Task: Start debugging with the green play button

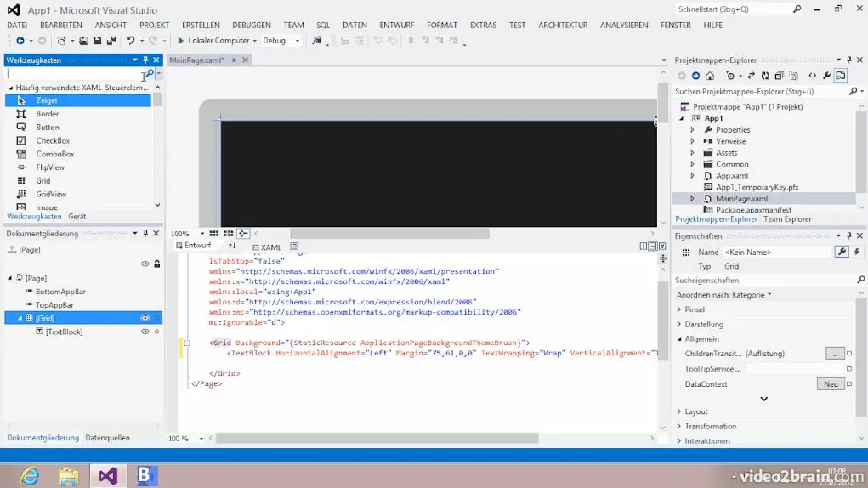Action: coord(180,41)
